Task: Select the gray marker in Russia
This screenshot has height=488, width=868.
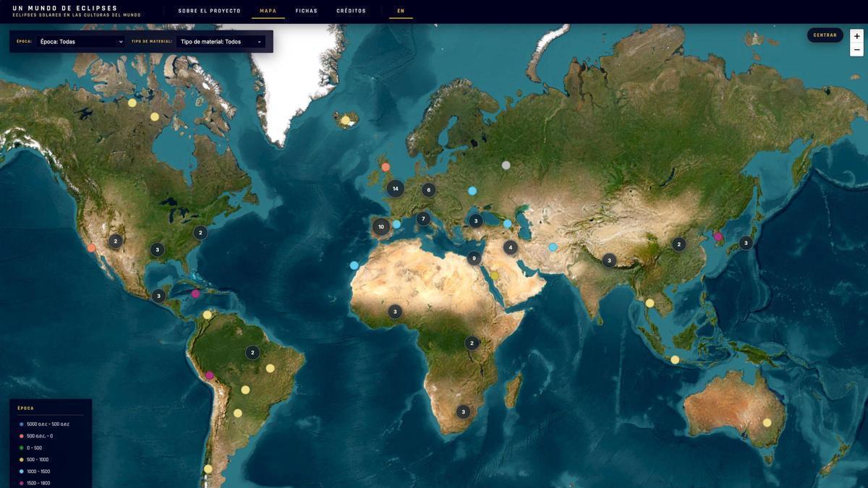Action: [506, 165]
